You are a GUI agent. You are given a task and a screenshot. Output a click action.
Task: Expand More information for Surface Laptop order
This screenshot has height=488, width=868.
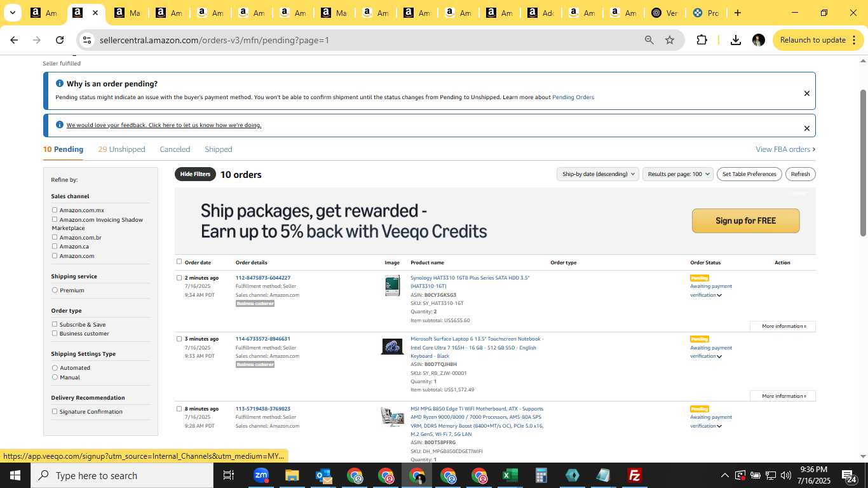(x=783, y=396)
